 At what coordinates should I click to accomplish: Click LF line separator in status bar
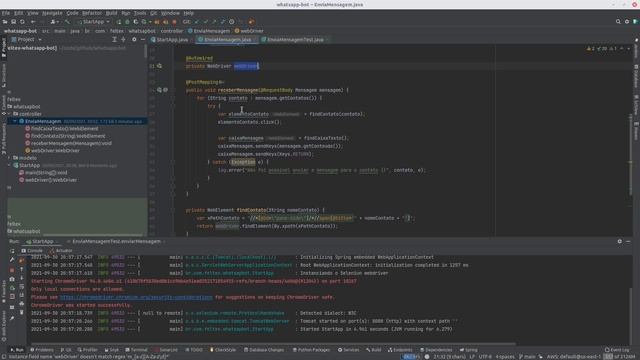pos(472,356)
